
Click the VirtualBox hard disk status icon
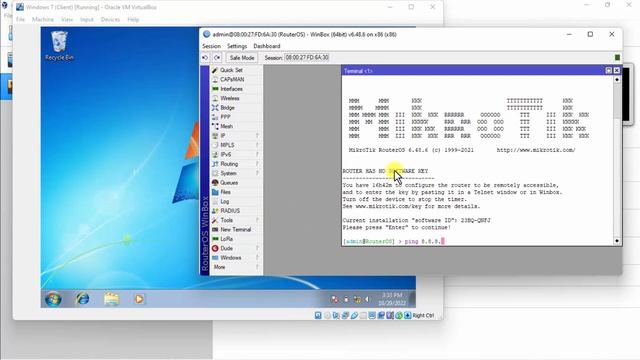click(x=318, y=316)
